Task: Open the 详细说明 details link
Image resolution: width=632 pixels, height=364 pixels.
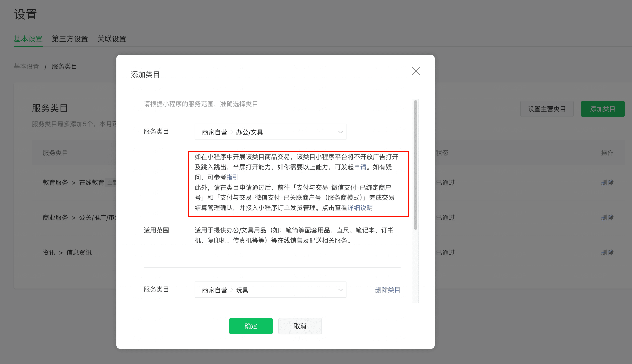Action: click(360, 208)
